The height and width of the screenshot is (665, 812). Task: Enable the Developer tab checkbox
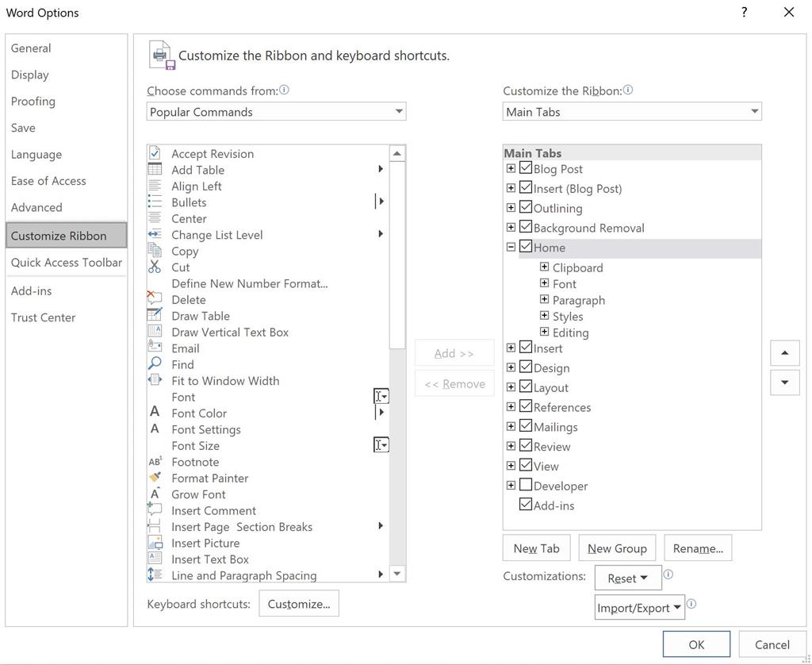coord(526,485)
